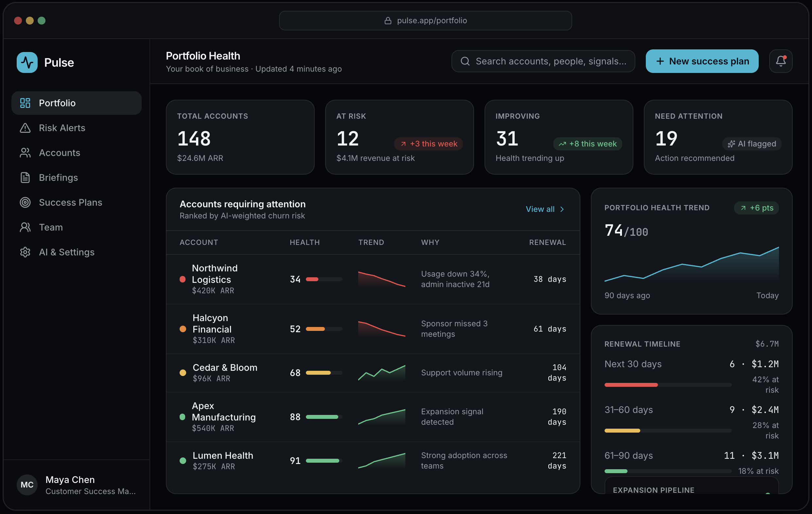Open the Total Accounts card
Image resolution: width=812 pixels, height=514 pixels.
[x=240, y=137]
